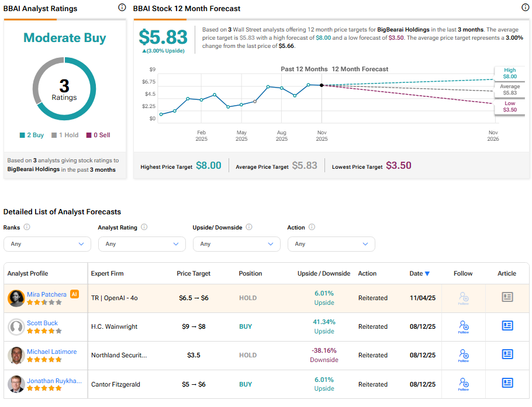This screenshot has height=407, width=532.
Task: Follow analyst Jonathan Ruykhaver
Action: pos(463,384)
